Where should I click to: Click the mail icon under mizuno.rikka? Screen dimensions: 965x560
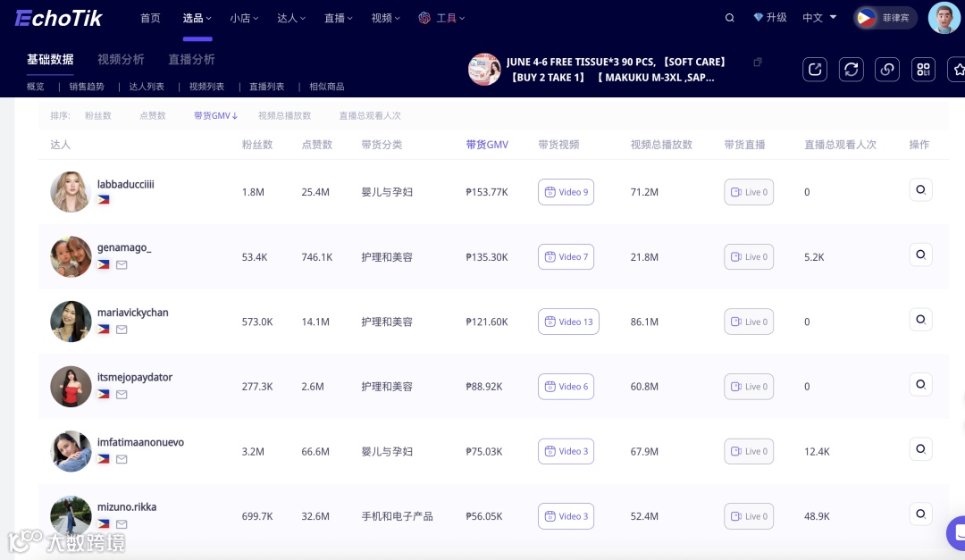click(122, 524)
